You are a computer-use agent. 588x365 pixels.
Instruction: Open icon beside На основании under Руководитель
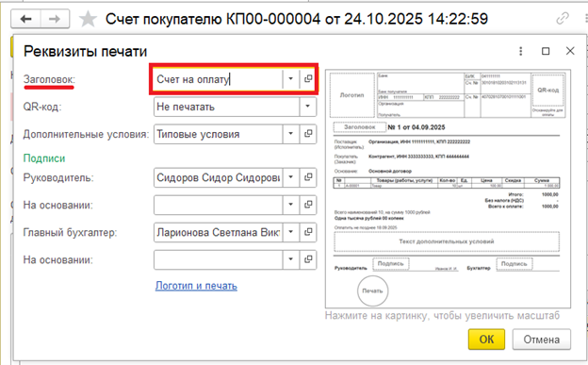[x=308, y=205]
